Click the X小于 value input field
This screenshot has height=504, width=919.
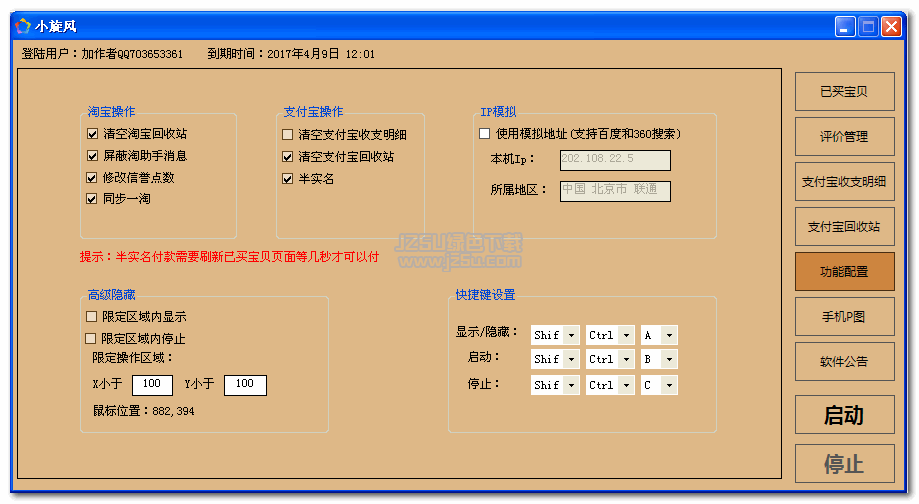tap(152, 385)
